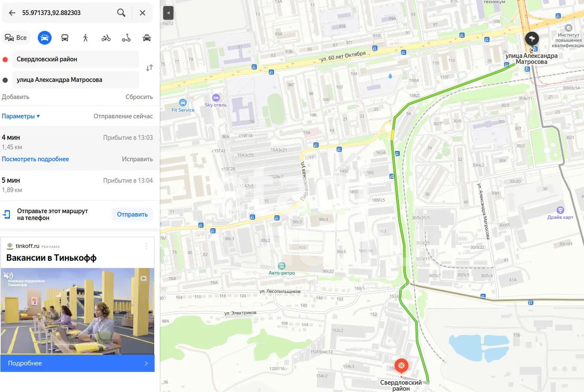The image size is (584, 392).
Task: Click Отправить to send route to phone
Action: 132,214
